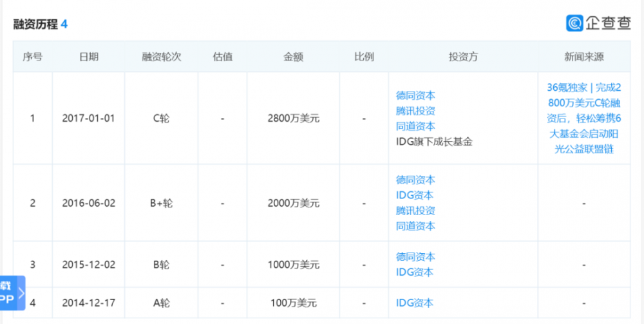Select 同道资本 in the C轮 row
This screenshot has height=324, width=644.
pos(415,126)
